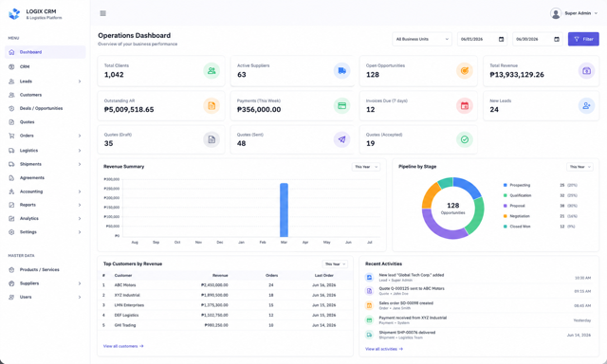Click the LOGIX CRM logo
The image size is (607, 364).
[x=14, y=14]
